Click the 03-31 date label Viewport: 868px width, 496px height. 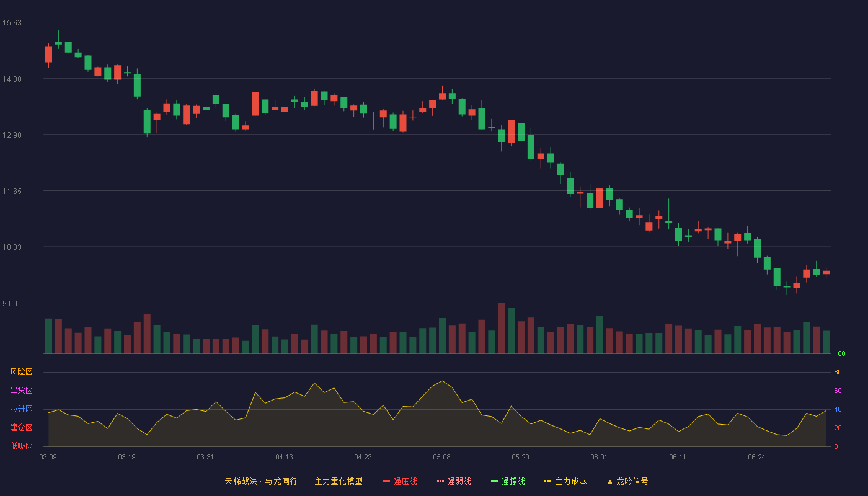206,457
